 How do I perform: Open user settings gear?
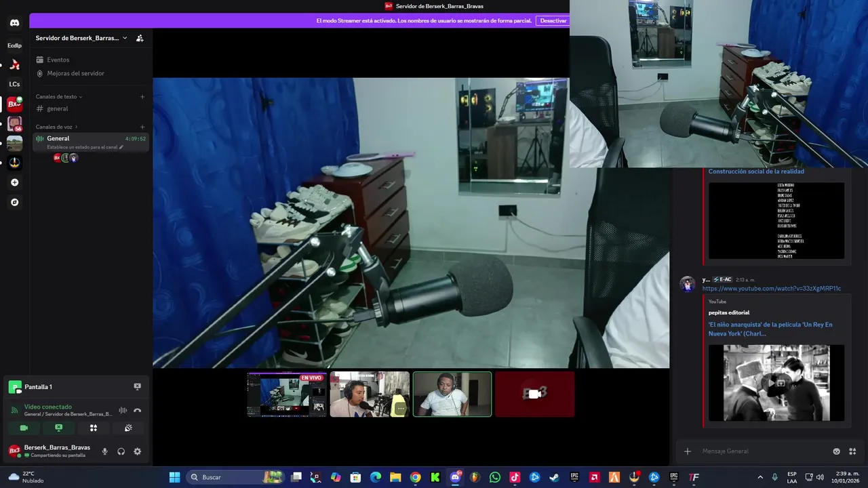tap(137, 451)
